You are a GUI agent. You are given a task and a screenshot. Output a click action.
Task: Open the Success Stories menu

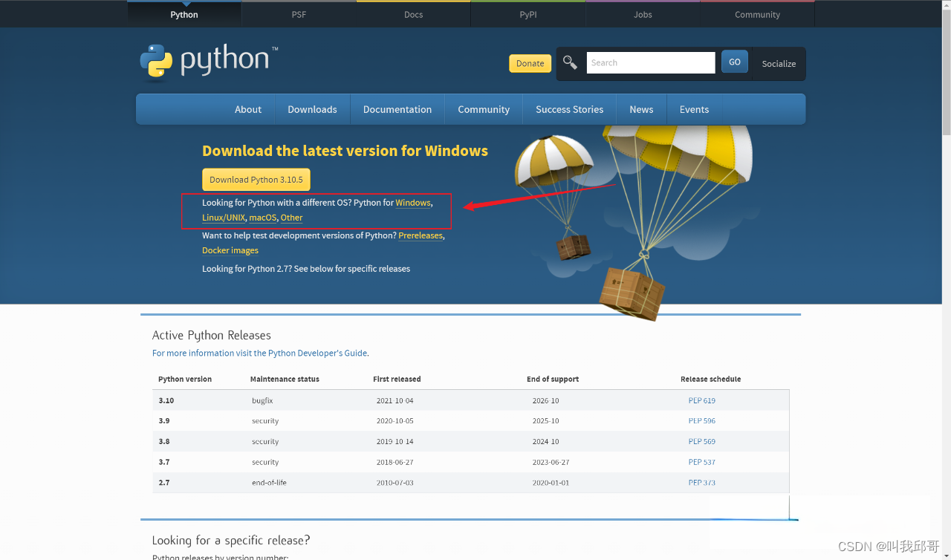[x=570, y=109]
